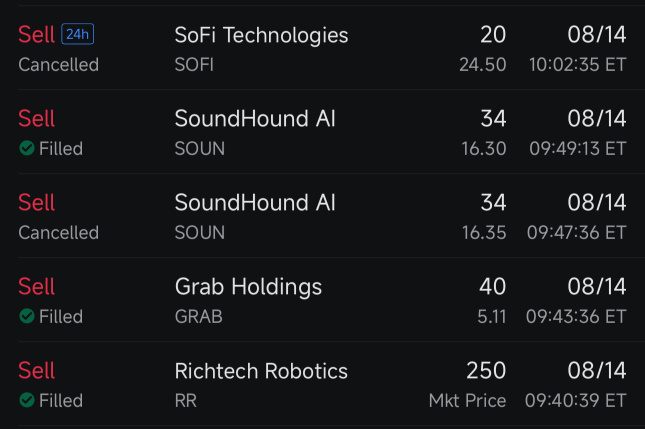645x429 pixels.
Task: Click the 10:02:35 ET timestamp
Action: 577,65
